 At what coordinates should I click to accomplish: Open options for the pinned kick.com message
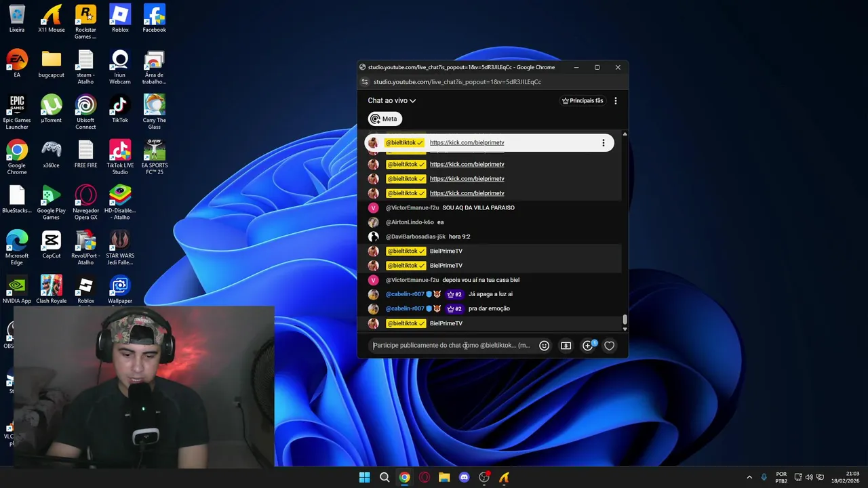[603, 143]
